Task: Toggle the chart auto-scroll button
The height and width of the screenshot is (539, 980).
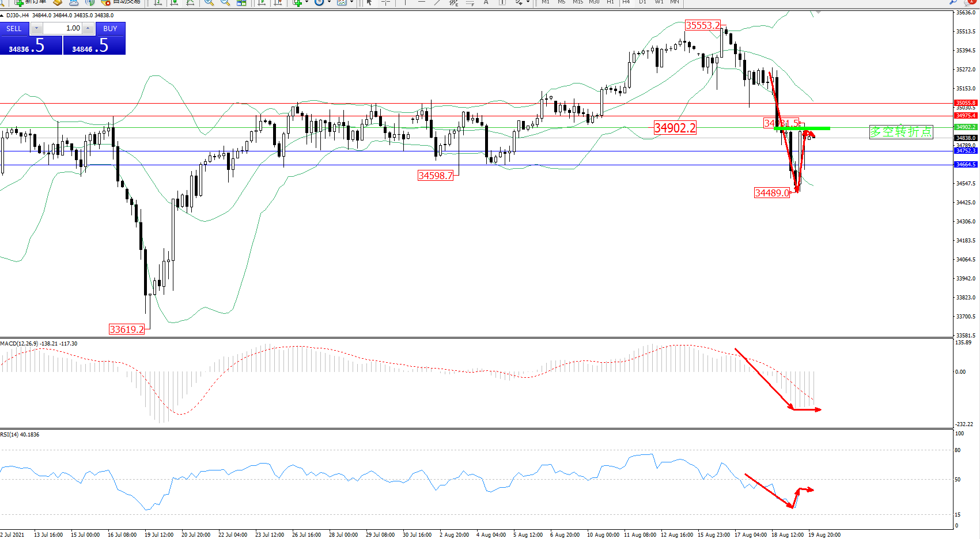Action: point(262,2)
